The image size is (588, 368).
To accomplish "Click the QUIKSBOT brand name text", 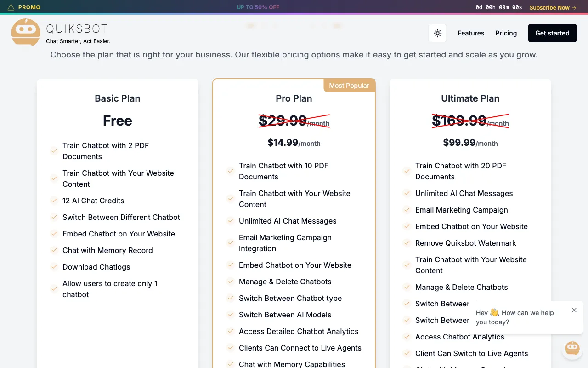I will click(77, 29).
